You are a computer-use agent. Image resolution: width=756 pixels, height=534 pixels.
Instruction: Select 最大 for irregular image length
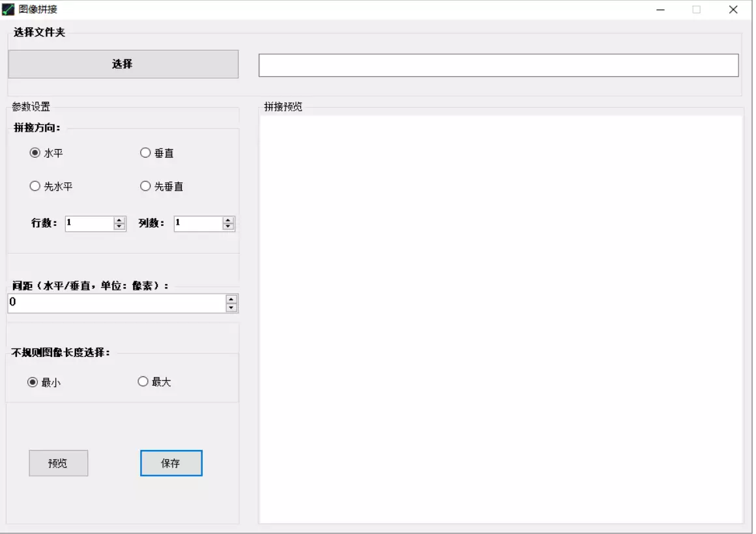pyautogui.click(x=154, y=382)
